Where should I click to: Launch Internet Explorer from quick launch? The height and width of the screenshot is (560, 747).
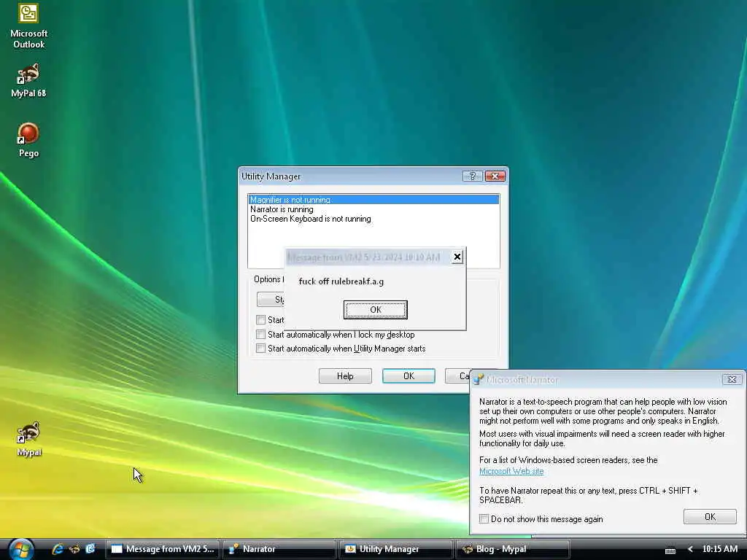pyautogui.click(x=58, y=549)
